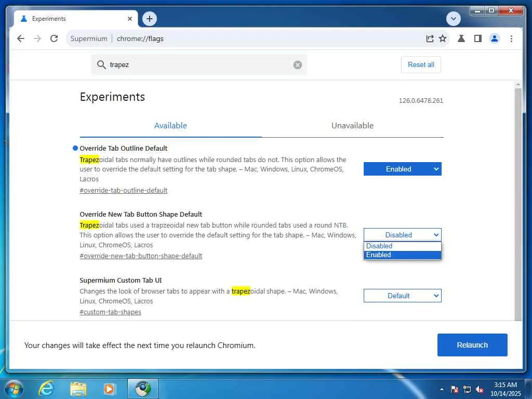The image size is (532, 399).
Task: Click the Relaunch button
Action: coord(472,345)
